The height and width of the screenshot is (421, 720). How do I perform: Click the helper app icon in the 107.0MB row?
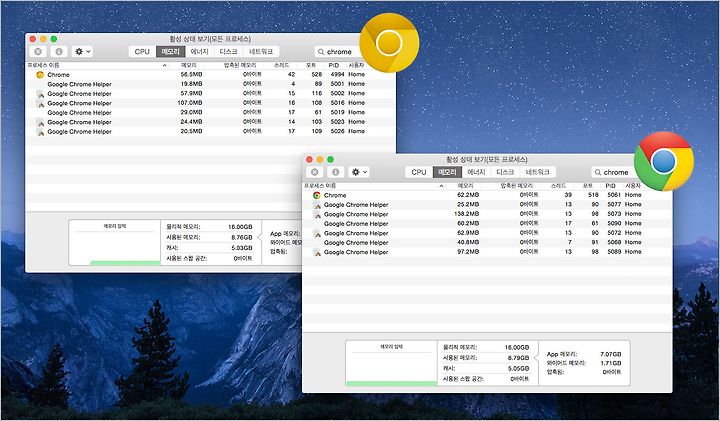pyautogui.click(x=40, y=103)
